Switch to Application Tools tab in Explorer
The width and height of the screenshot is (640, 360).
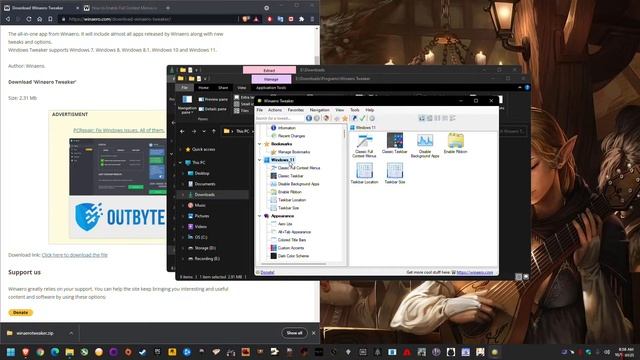point(271,87)
